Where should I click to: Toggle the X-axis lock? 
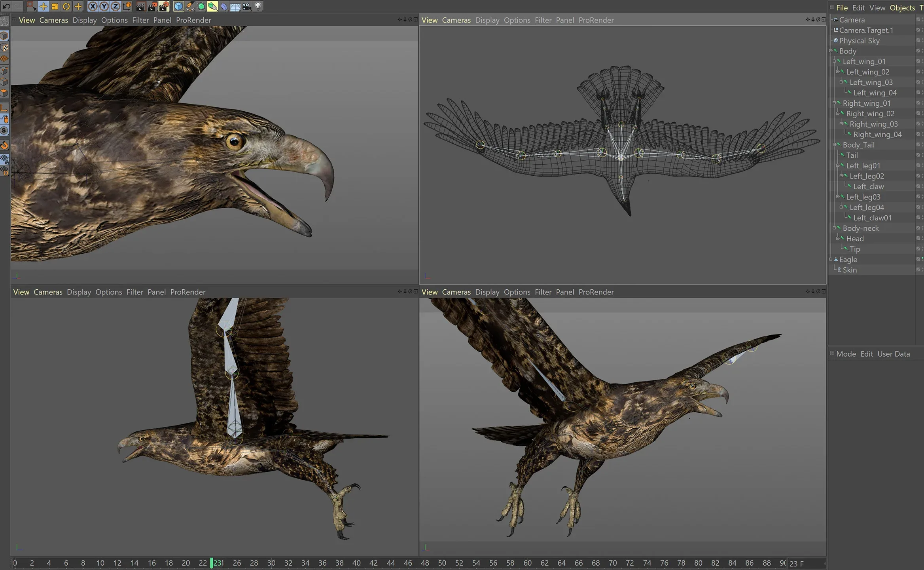tap(93, 6)
